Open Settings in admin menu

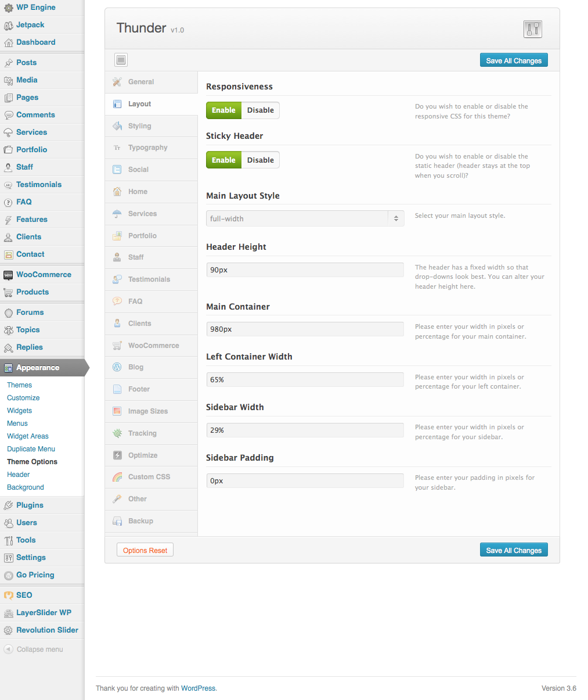pyautogui.click(x=42, y=558)
